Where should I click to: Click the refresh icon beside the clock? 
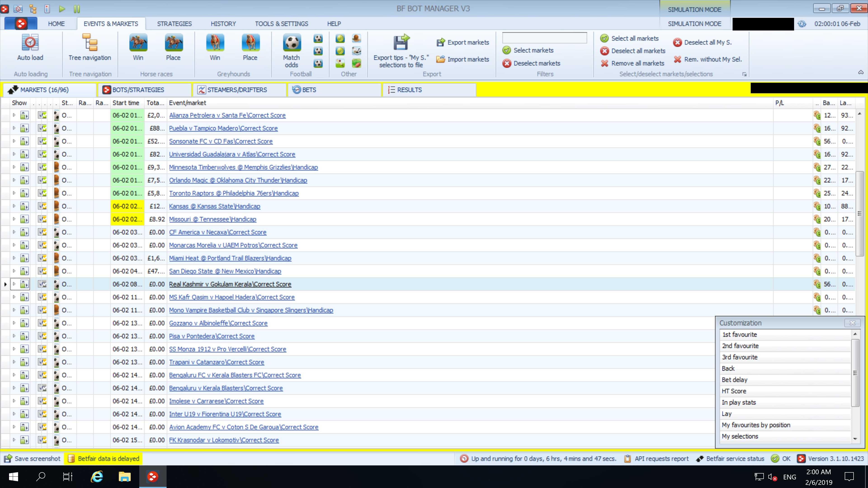tap(802, 23)
